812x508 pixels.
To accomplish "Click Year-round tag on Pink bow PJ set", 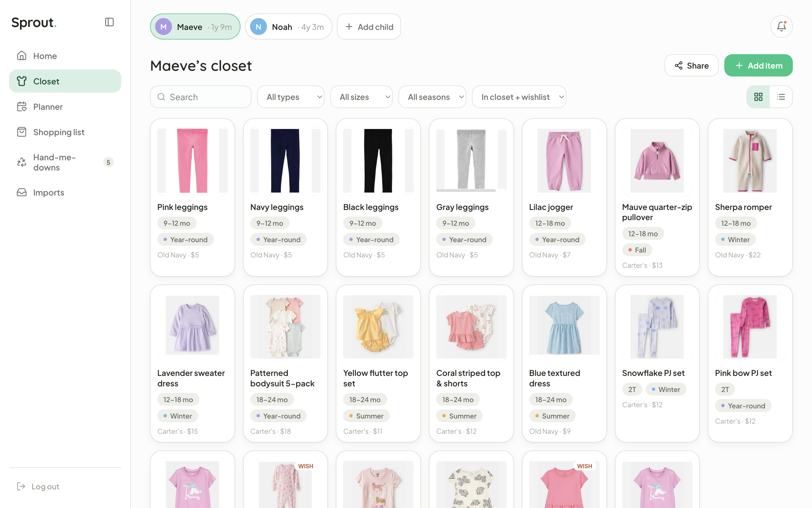I will 743,406.
